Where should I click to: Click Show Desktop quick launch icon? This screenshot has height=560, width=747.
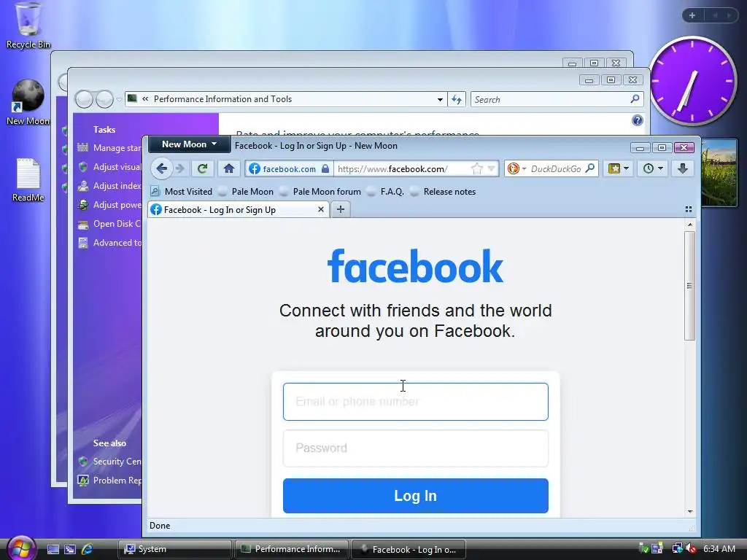pos(53,549)
